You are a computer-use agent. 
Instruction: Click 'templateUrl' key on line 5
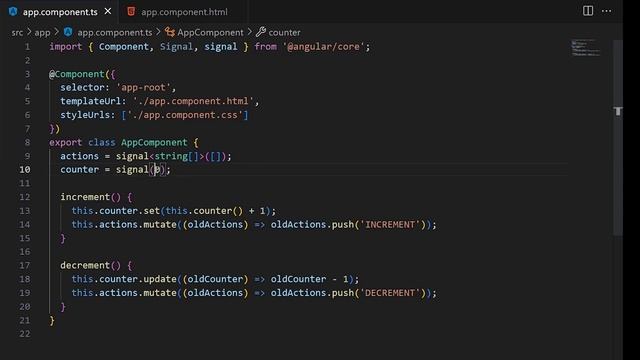click(91, 101)
